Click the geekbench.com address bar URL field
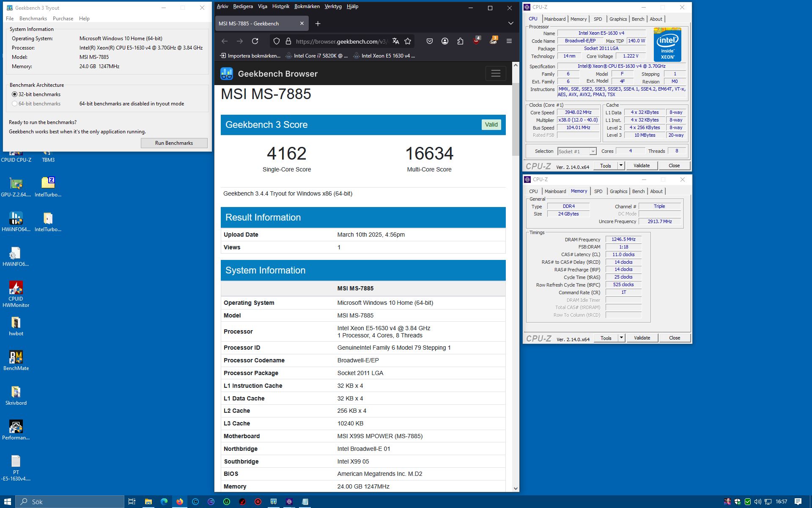 point(342,41)
